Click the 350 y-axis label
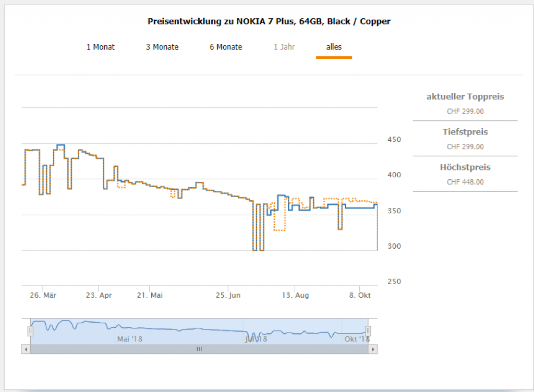 [x=394, y=211]
